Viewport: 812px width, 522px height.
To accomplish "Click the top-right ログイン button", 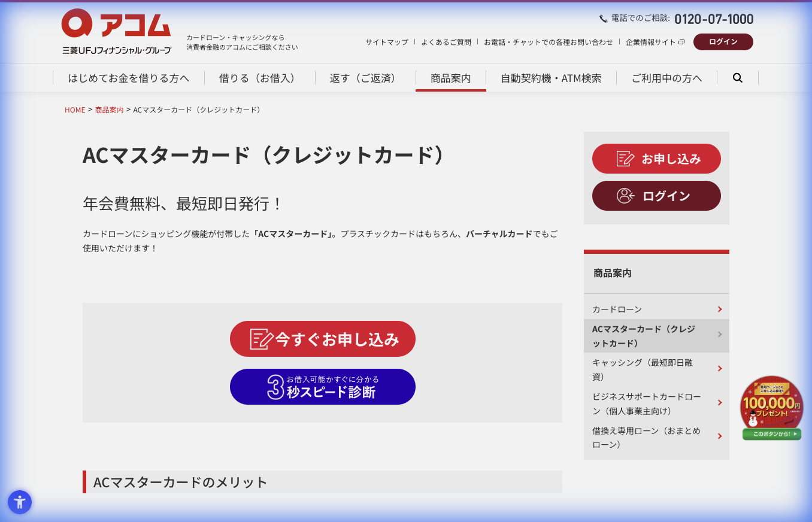I will [723, 42].
